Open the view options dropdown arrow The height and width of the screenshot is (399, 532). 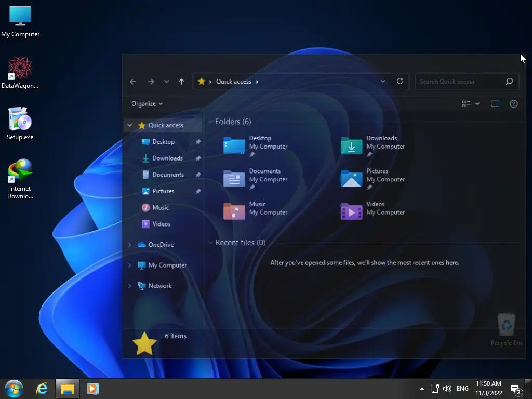point(477,104)
